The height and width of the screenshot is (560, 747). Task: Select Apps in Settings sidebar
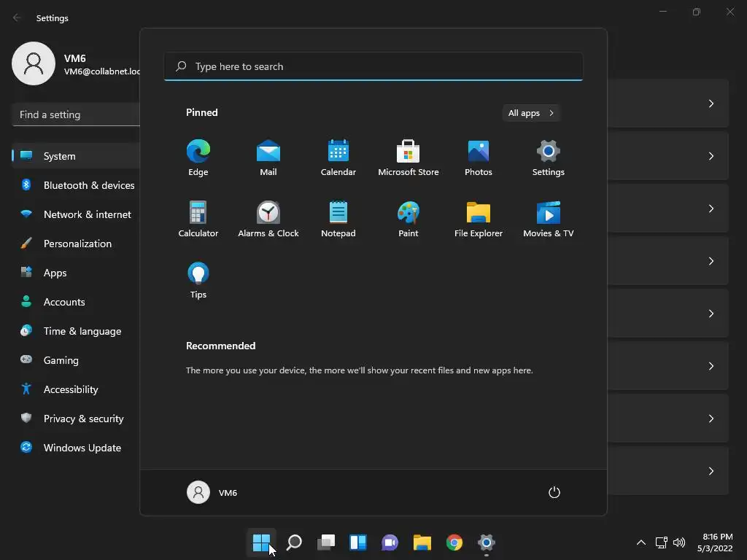click(75, 273)
